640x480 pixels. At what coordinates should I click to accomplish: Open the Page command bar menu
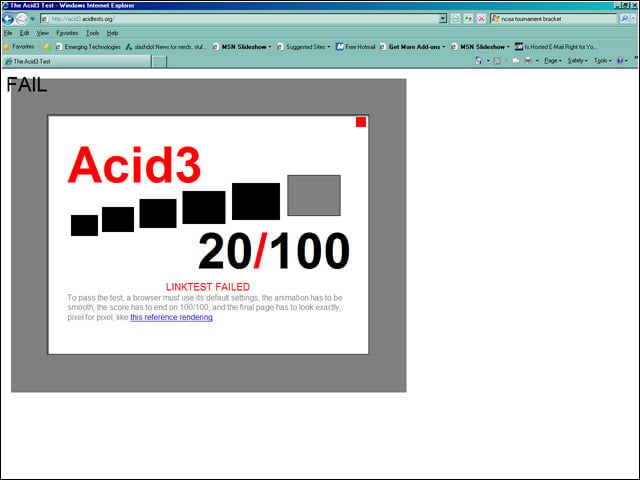point(553,61)
